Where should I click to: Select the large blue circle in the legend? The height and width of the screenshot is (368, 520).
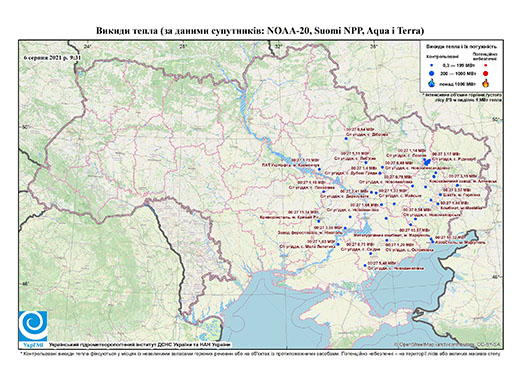tap(431, 73)
